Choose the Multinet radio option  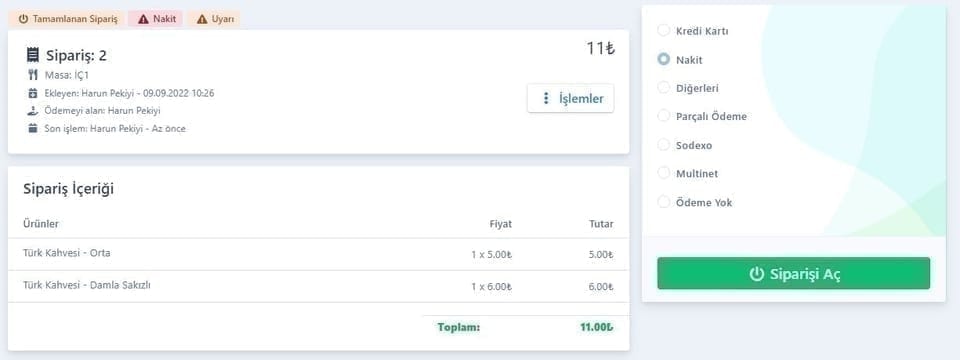[x=664, y=173]
